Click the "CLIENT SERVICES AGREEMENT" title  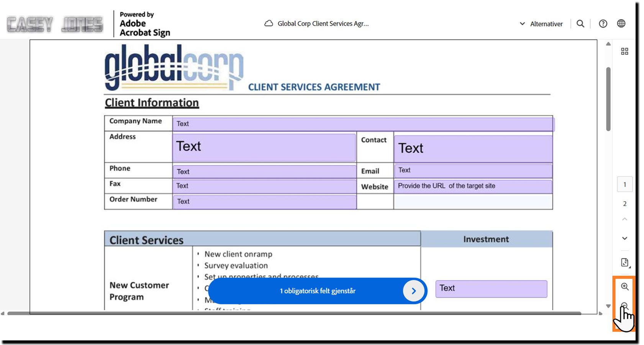point(314,87)
